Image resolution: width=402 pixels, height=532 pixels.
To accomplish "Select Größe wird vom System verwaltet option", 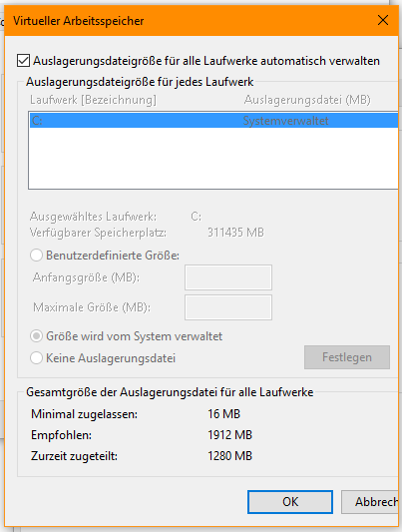I will click(x=36, y=336).
